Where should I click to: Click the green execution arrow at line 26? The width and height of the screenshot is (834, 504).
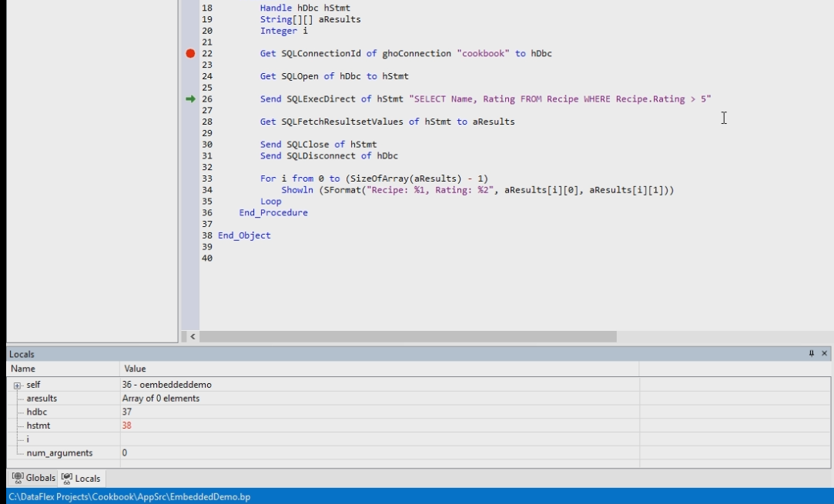click(190, 99)
